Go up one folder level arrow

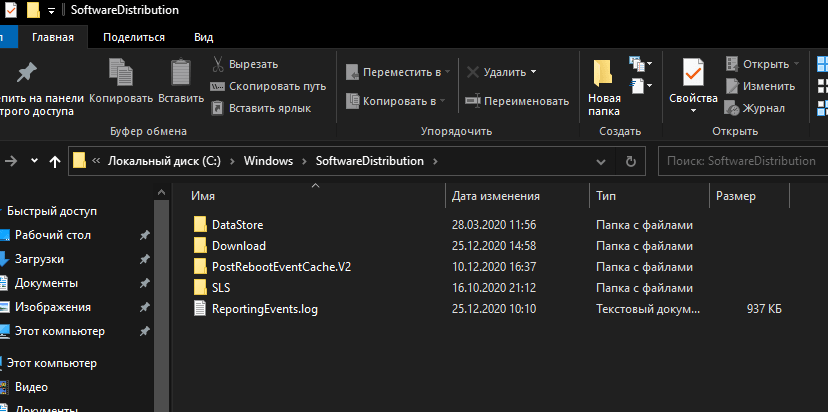click(x=54, y=161)
